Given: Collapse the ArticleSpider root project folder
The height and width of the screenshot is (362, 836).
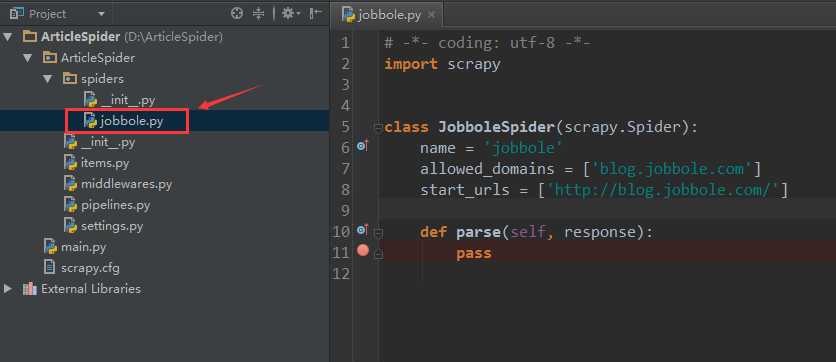Looking at the screenshot, I should [7, 37].
